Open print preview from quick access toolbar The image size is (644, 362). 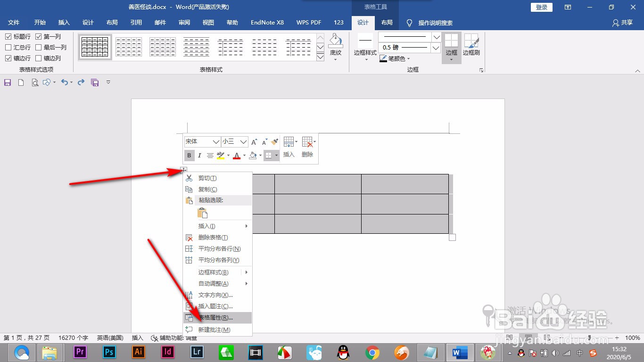(34, 82)
